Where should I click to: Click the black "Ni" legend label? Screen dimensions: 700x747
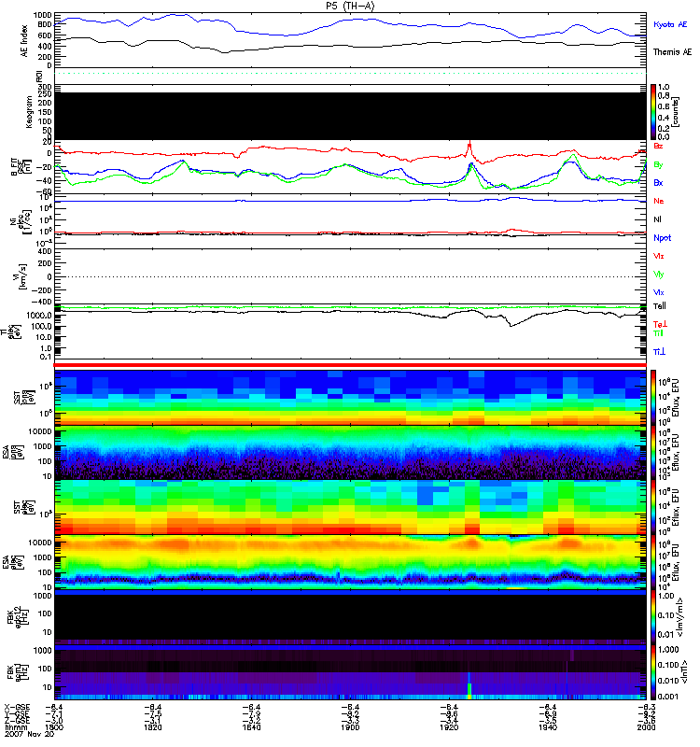coord(658,219)
